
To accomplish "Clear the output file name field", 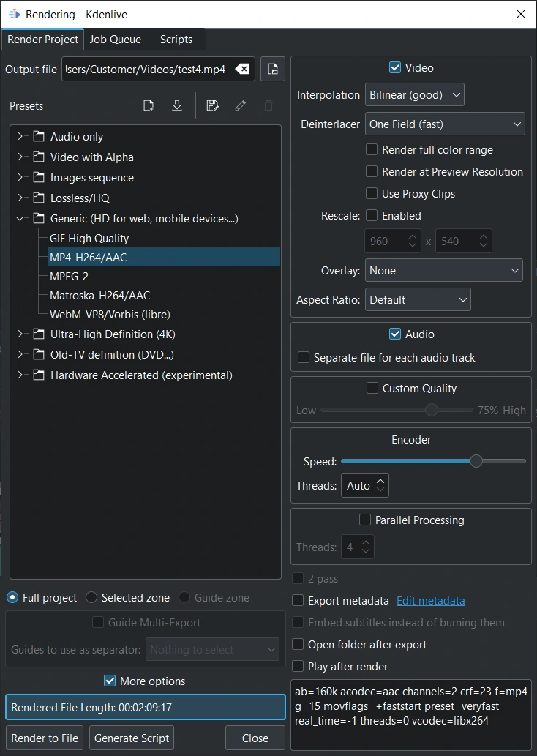I will (x=242, y=68).
